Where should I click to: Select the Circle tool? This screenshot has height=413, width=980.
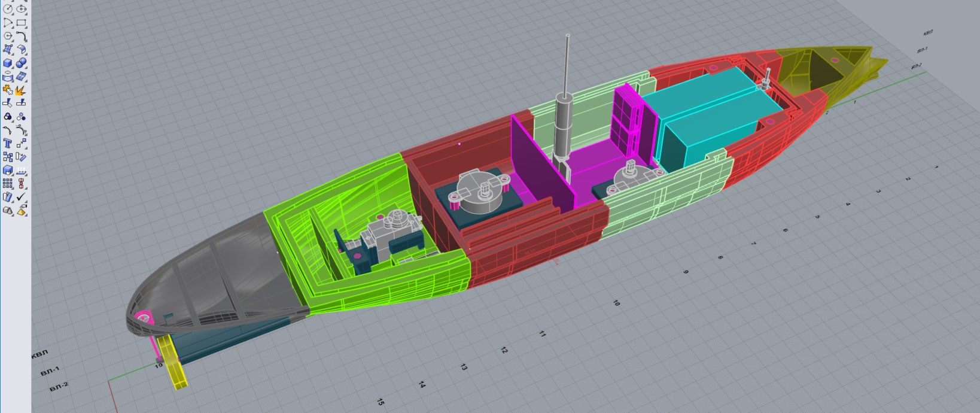pos(8,9)
